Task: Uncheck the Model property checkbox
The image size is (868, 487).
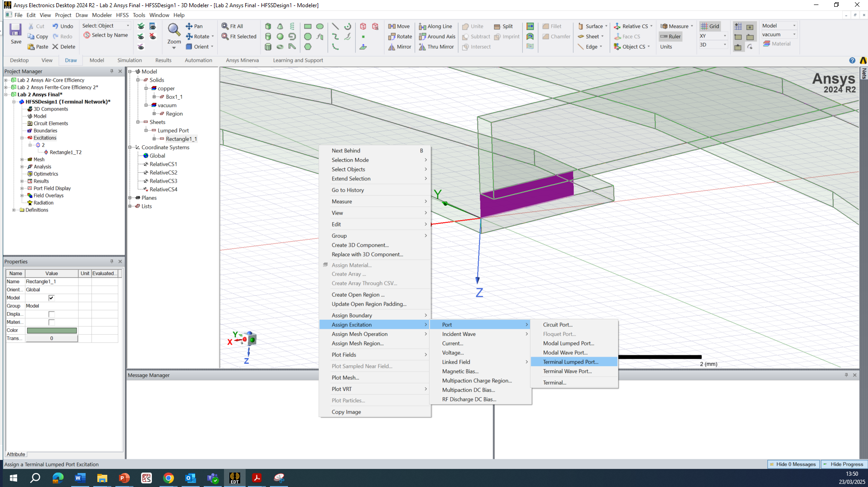Action: click(x=51, y=298)
